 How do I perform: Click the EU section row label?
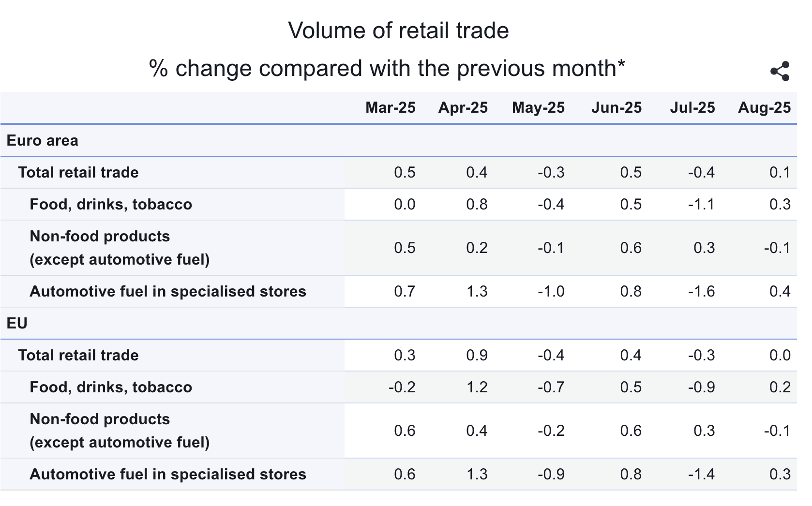tap(17, 323)
